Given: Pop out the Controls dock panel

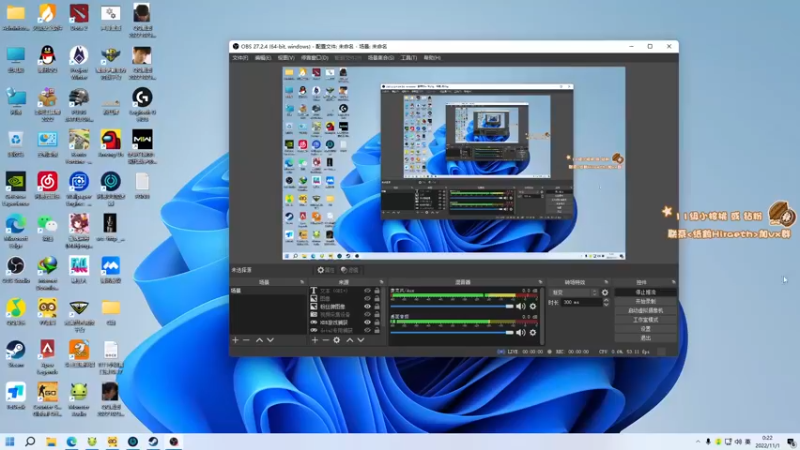Looking at the screenshot, I should tap(673, 282).
